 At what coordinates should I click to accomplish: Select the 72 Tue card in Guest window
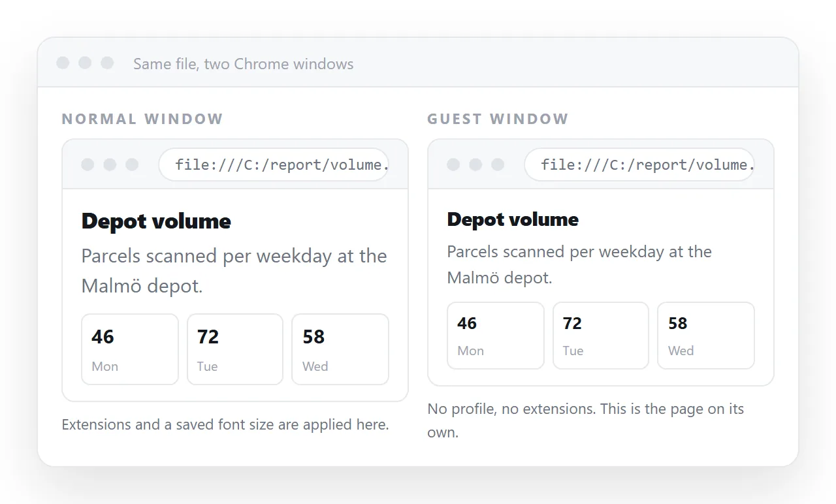pyautogui.click(x=601, y=336)
